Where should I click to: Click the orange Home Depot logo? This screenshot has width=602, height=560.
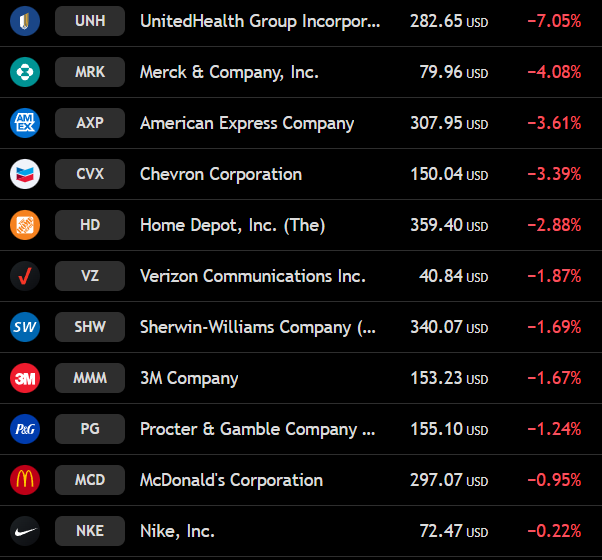pos(25,225)
